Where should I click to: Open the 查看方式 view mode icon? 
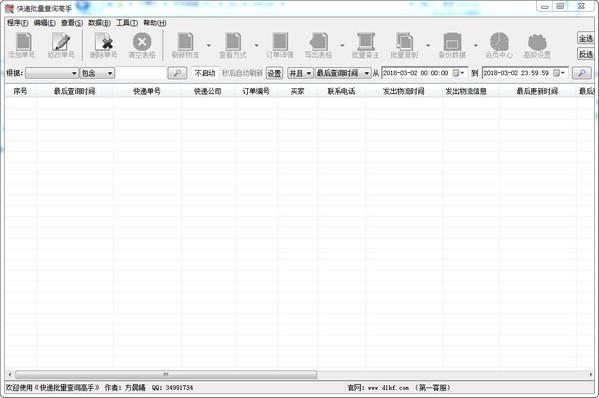pyautogui.click(x=233, y=46)
